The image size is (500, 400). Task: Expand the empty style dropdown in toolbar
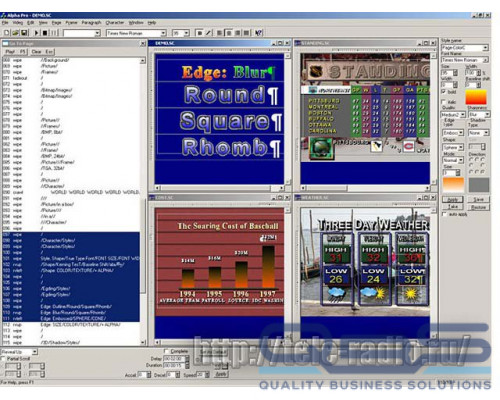click(97, 33)
